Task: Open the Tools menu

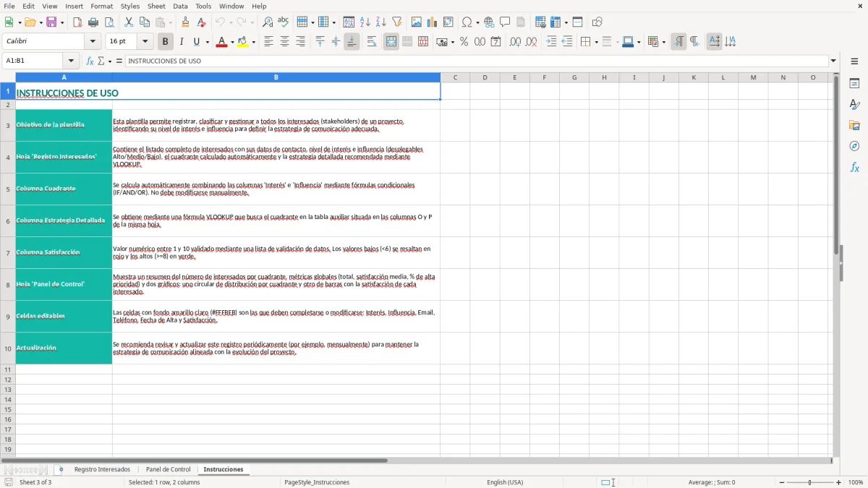Action: 203,6
